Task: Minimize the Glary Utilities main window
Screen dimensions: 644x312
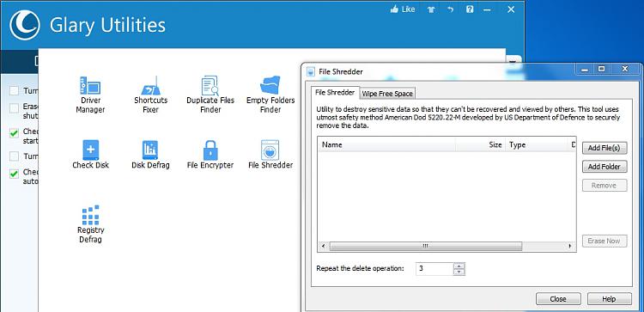Action: point(488,9)
